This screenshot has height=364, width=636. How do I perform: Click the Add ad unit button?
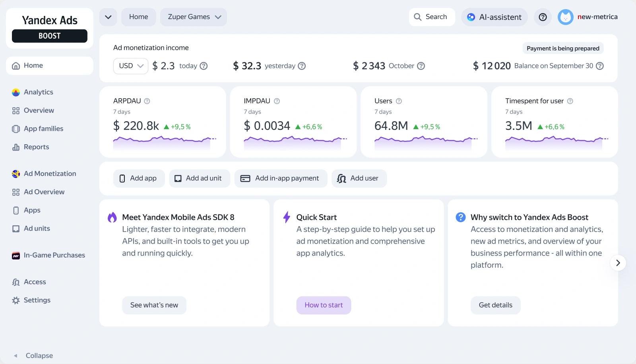tap(200, 178)
